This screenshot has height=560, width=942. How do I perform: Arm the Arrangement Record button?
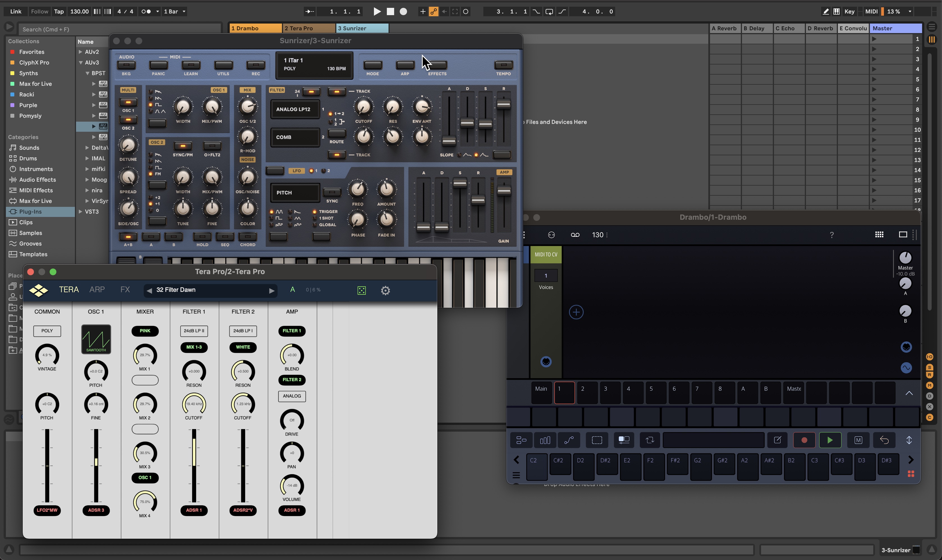(x=403, y=11)
